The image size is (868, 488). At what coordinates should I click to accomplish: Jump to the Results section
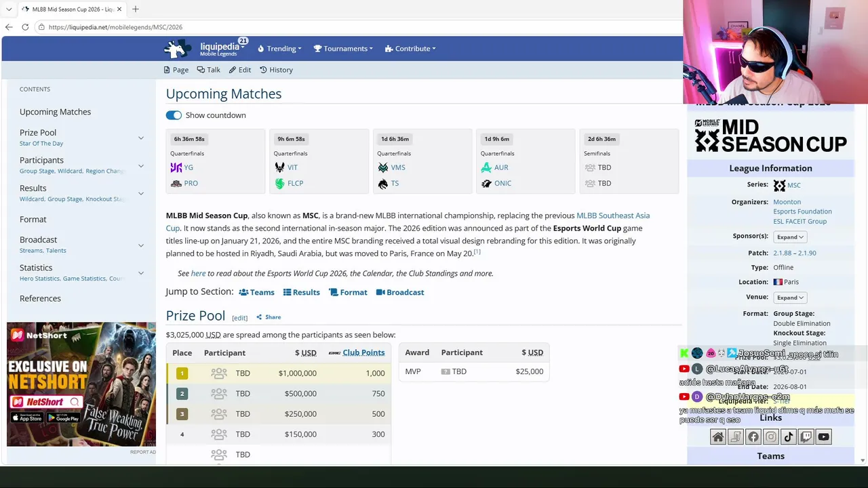[302, 293]
